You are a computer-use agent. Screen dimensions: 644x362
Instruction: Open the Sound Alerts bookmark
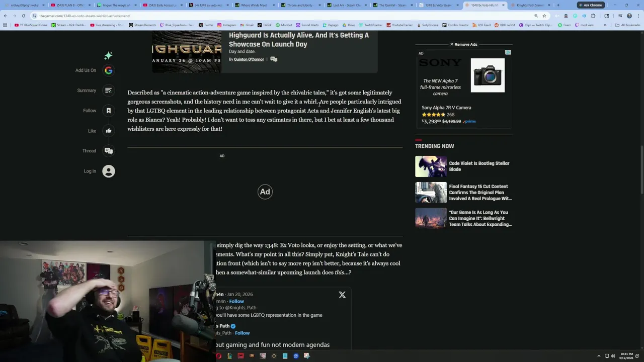(x=307, y=25)
